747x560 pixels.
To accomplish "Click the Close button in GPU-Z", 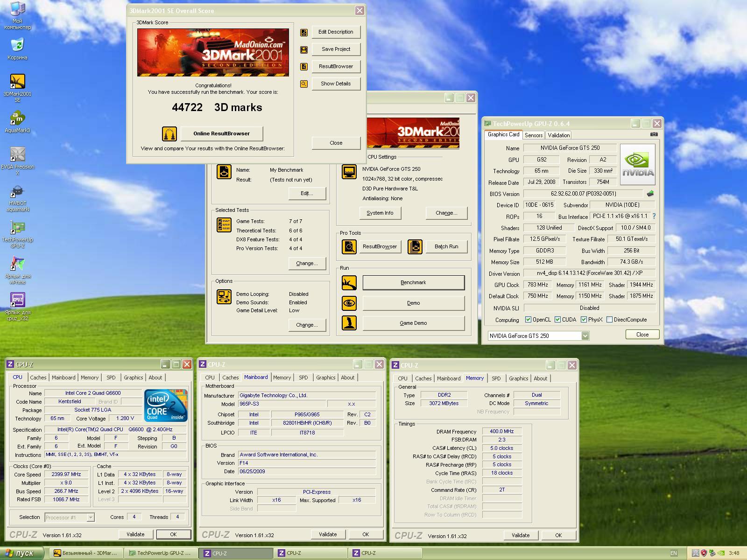I will click(642, 334).
